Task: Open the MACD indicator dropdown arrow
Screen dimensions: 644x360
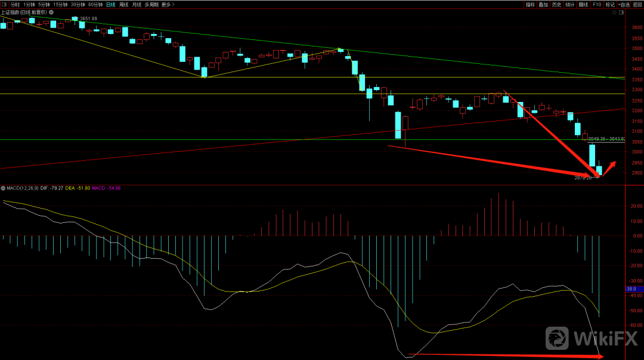Action: [3, 188]
